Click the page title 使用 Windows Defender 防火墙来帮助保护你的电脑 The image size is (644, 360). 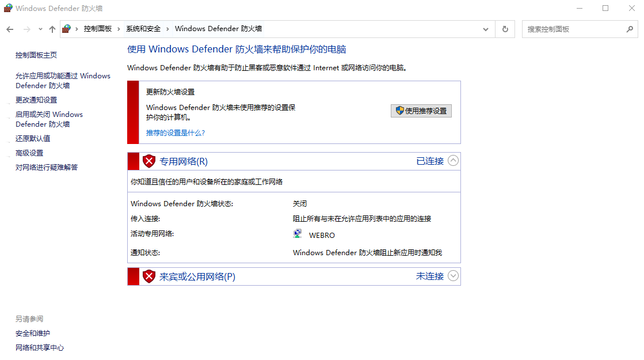[x=237, y=50]
